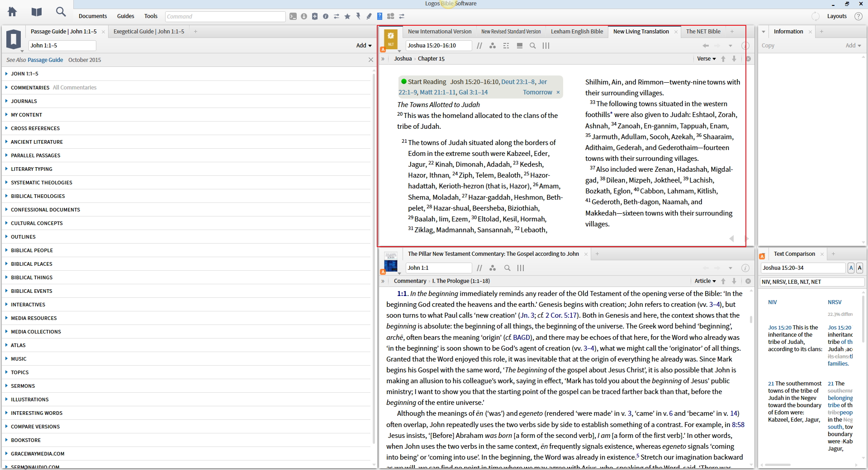
Task: Click the download arrow shortcut icon
Action: (x=304, y=16)
